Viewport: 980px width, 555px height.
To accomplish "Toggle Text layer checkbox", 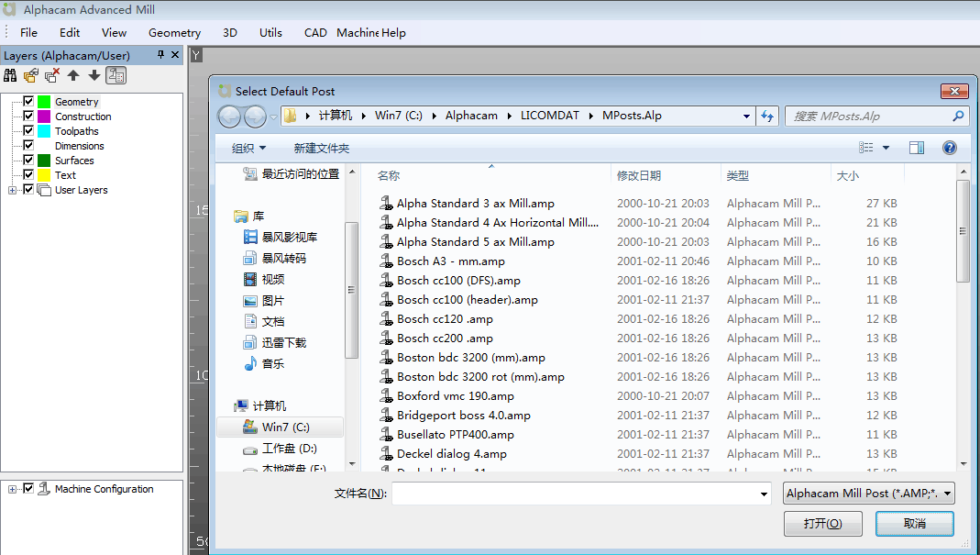I will click(28, 174).
